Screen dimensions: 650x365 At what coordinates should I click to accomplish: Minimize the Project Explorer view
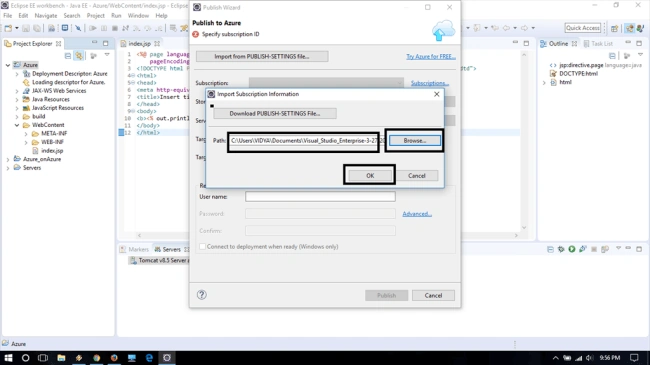click(95, 43)
